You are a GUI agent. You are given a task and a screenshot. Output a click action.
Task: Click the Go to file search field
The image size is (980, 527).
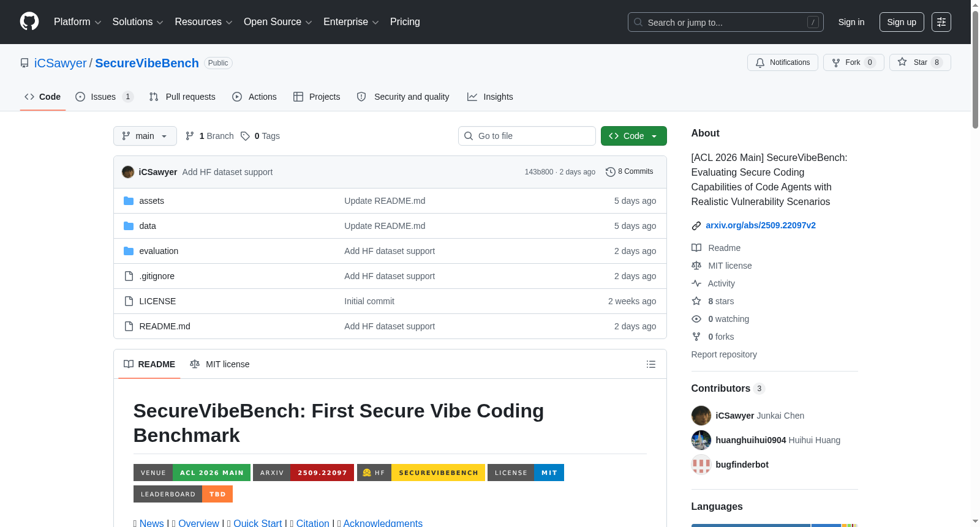(527, 136)
